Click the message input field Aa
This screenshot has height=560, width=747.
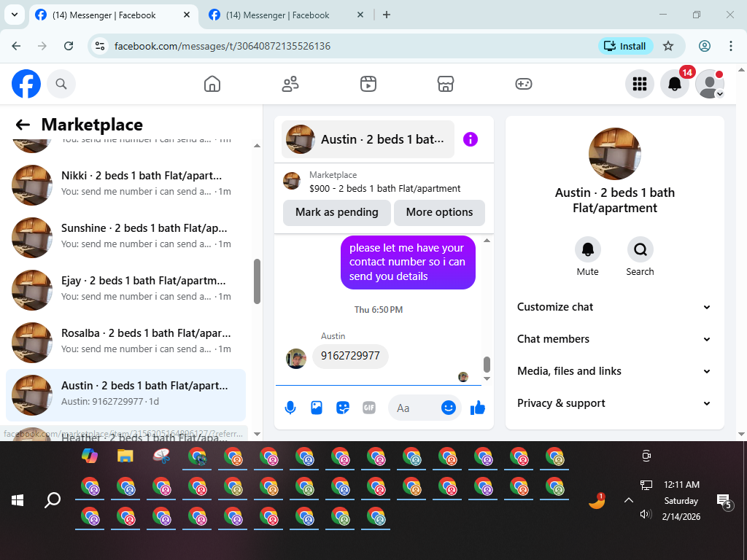pos(414,408)
